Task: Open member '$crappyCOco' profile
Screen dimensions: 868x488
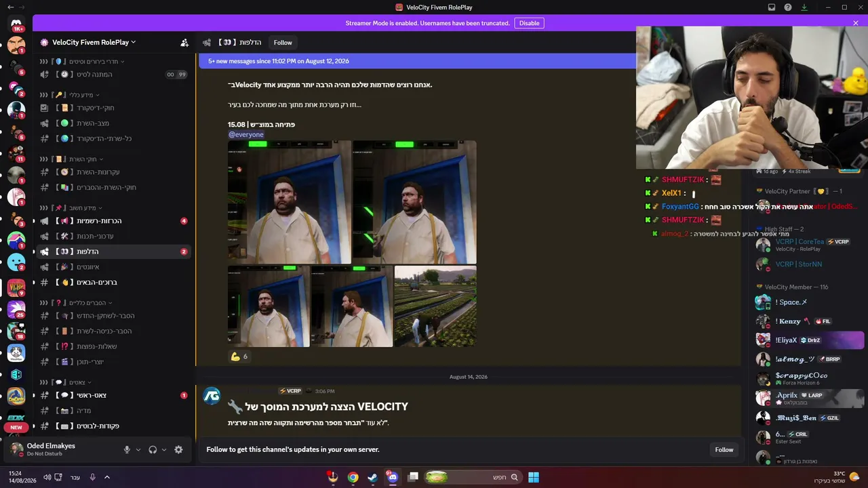Action: (x=808, y=378)
